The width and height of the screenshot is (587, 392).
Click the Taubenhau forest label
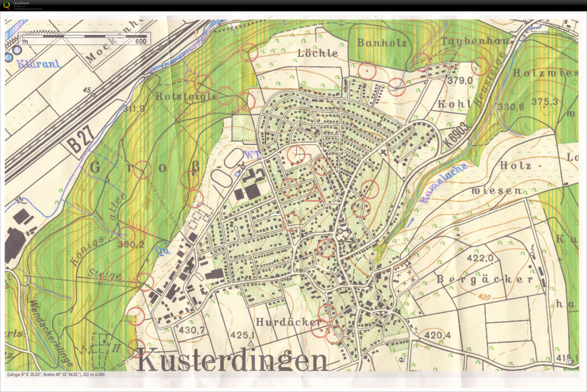[x=475, y=41]
